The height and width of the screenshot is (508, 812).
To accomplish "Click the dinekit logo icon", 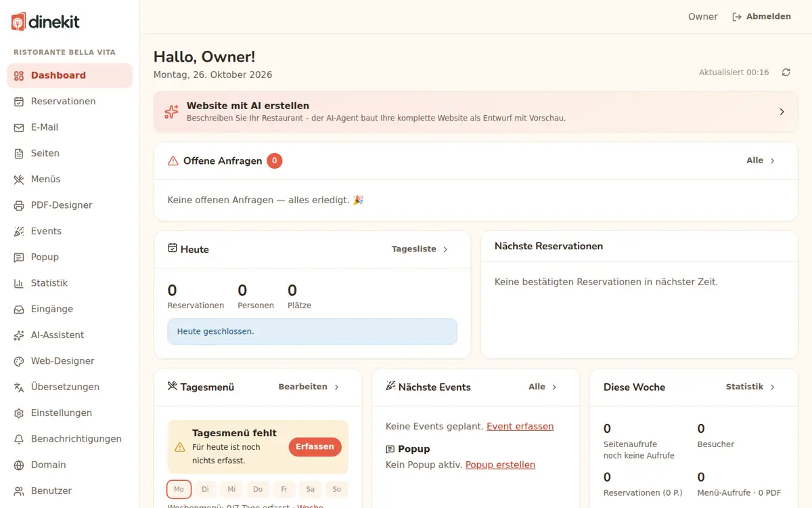I will coord(19,22).
